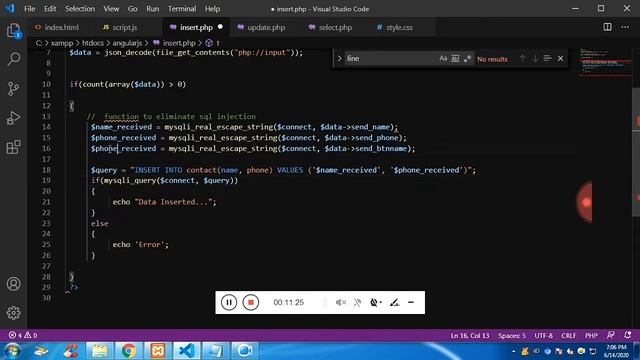
Task: Change language mode via 'PHP'
Action: [591, 336]
